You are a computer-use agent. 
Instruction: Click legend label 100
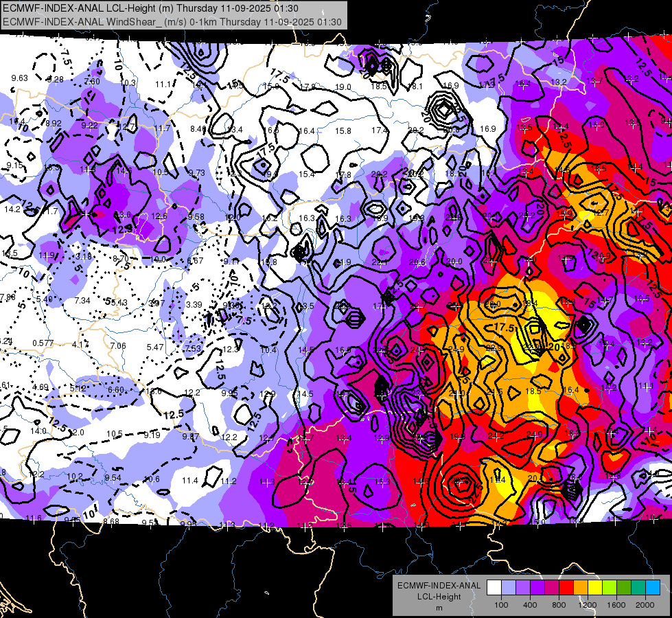[x=501, y=605]
